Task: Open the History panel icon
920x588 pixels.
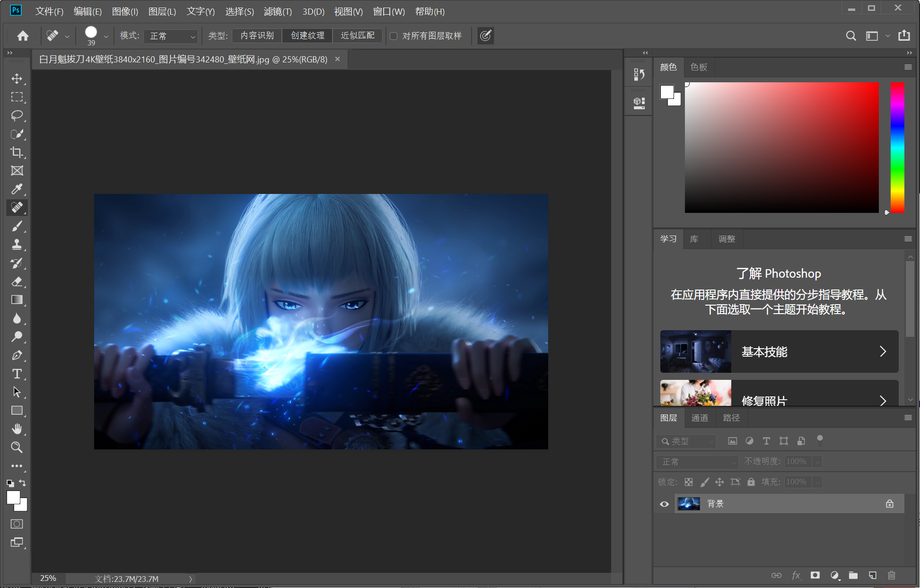Action: pyautogui.click(x=639, y=74)
